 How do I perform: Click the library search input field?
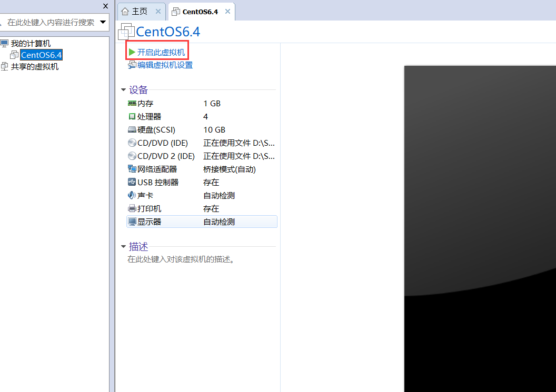pos(51,22)
